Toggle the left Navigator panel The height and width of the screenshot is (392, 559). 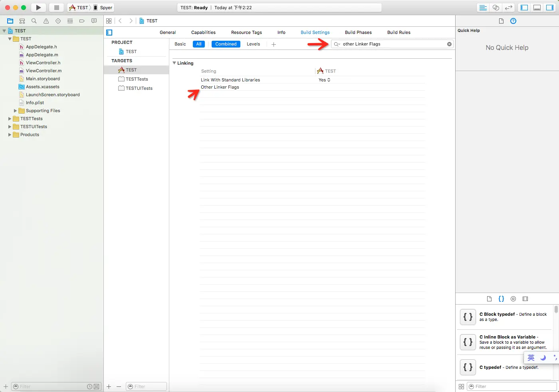524,8
